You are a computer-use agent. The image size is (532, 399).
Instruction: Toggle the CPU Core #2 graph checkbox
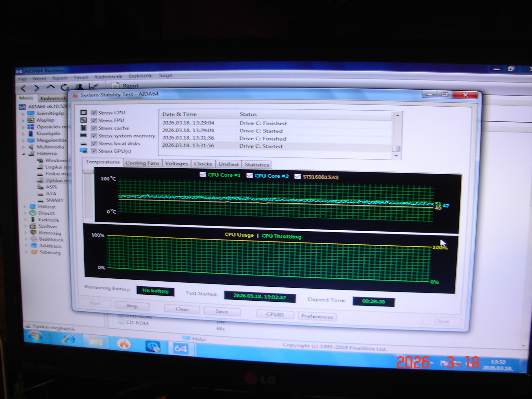click(250, 175)
